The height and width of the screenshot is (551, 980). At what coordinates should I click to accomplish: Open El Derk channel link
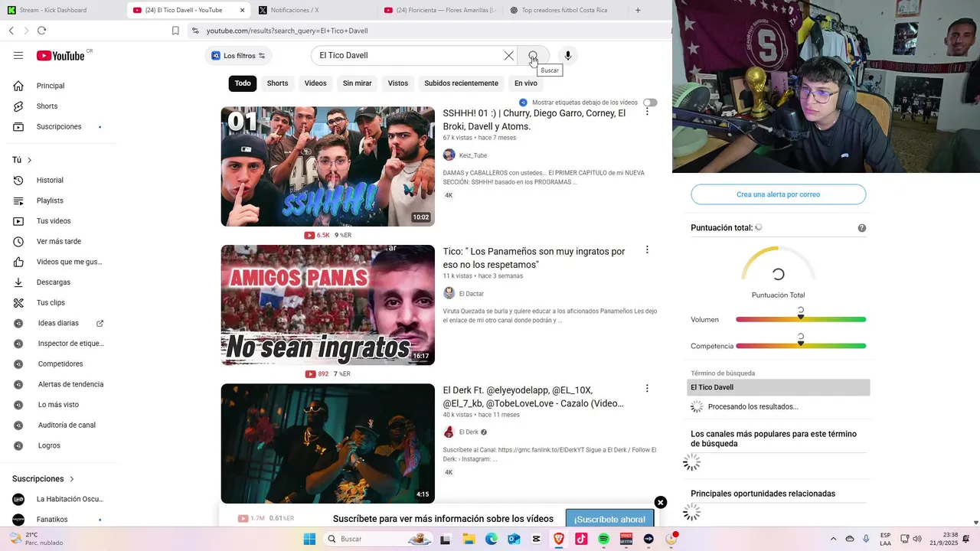[x=469, y=432]
